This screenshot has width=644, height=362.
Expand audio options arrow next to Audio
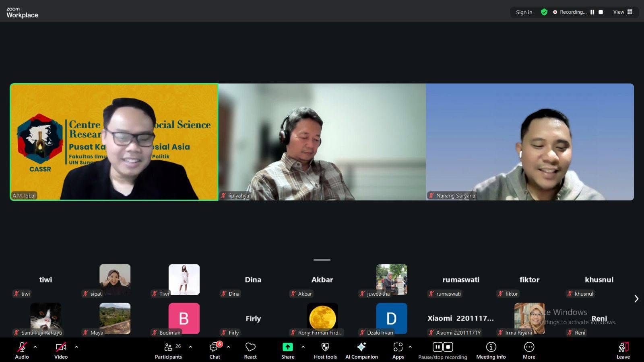coord(35,347)
